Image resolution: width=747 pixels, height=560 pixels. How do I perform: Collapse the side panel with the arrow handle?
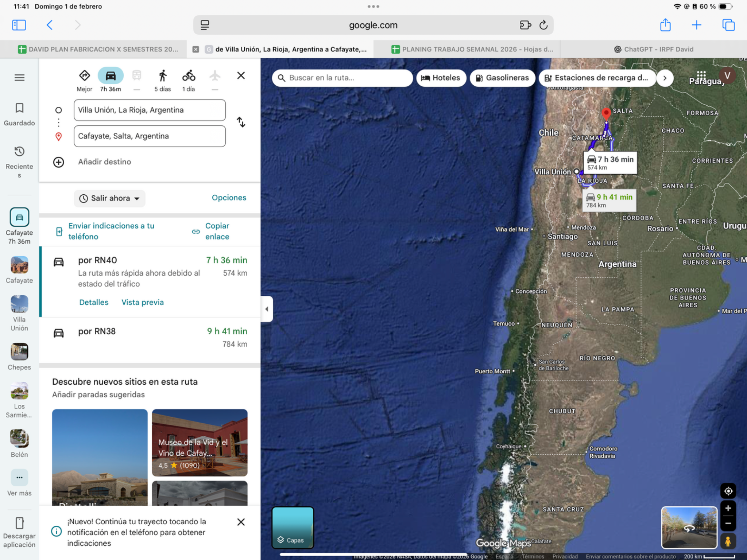click(x=267, y=309)
